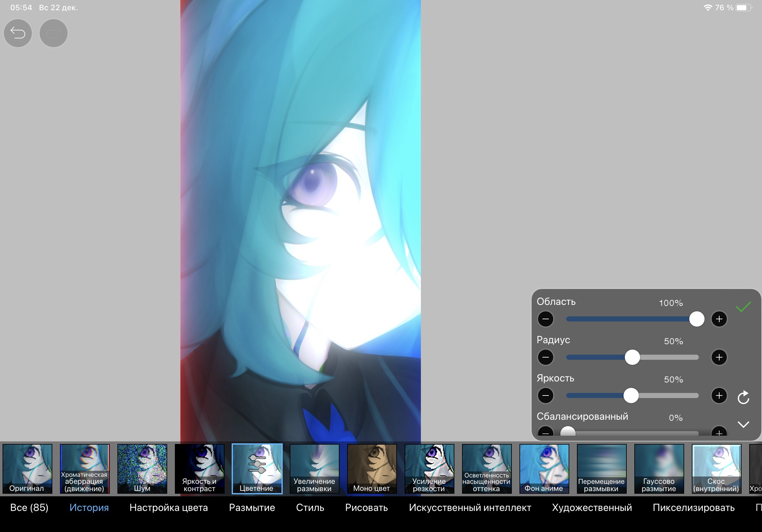Decrease Область value with minus button
The height and width of the screenshot is (532, 762).
[545, 319]
